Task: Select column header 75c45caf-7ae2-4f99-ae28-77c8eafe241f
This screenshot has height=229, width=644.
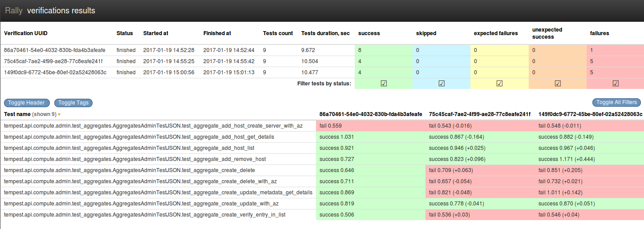Action: pos(479,114)
